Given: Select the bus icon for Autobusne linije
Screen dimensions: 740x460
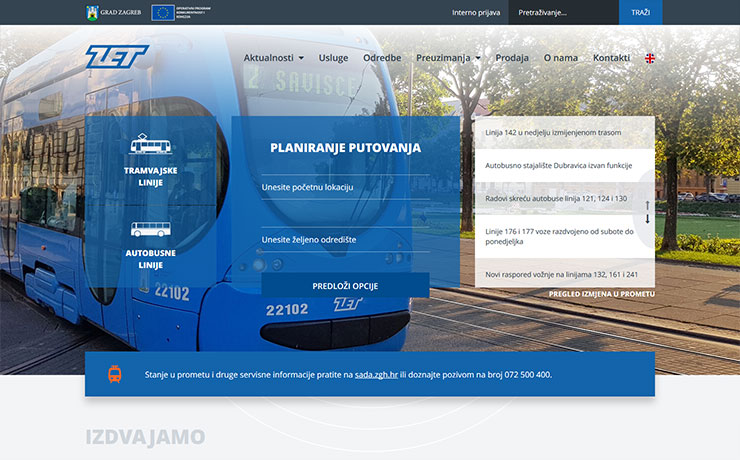Looking at the screenshot, I should pos(150,229).
